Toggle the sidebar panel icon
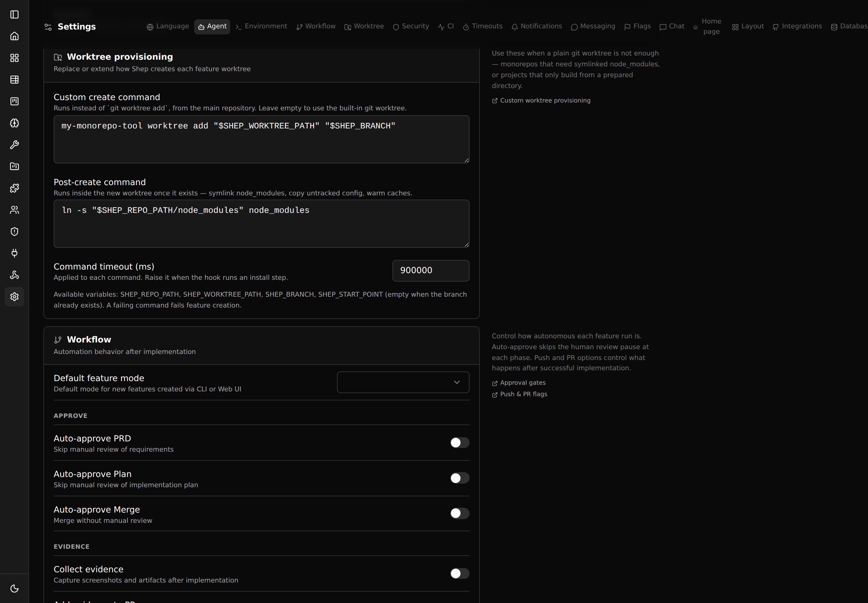Screen dimensions: 868x603 tap(14, 14)
